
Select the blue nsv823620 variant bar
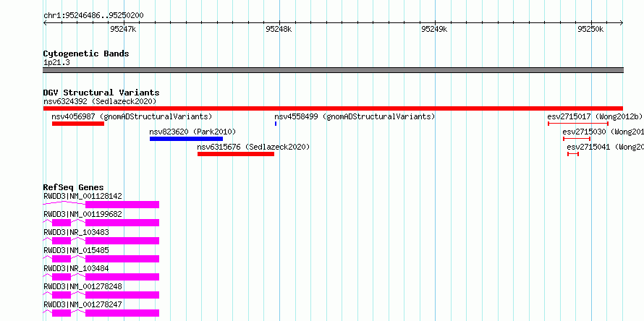tap(186, 139)
